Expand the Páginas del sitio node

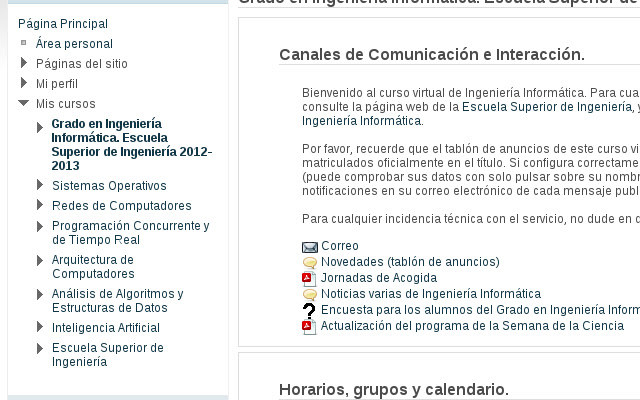pos(24,63)
